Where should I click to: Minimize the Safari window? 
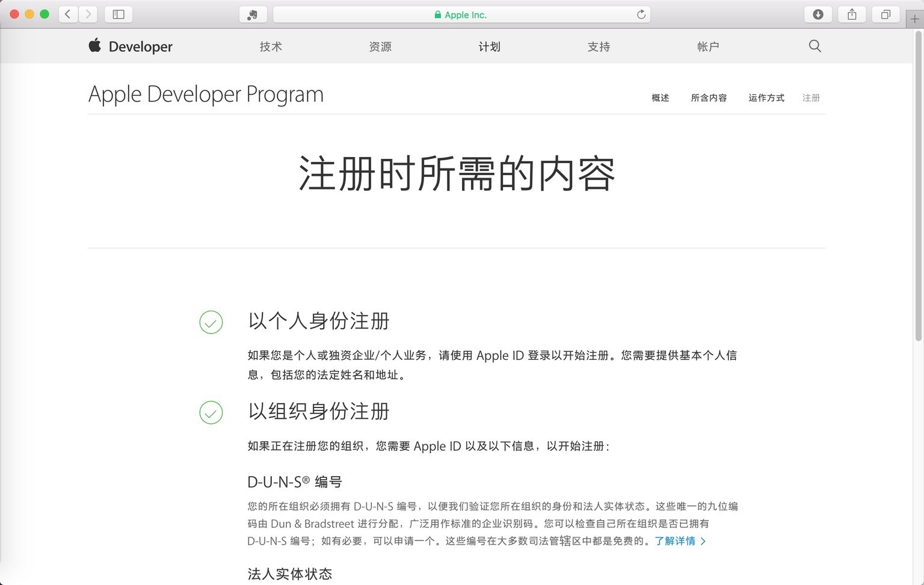point(29,14)
